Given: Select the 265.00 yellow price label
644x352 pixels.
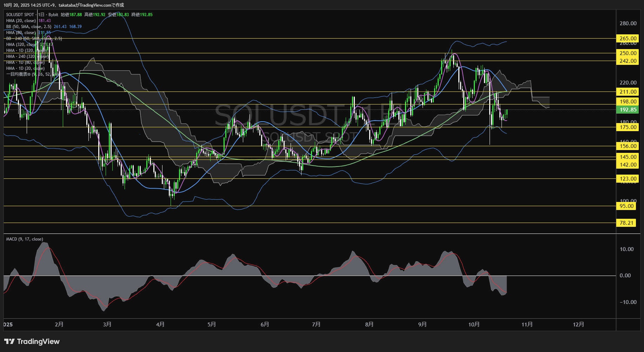Looking at the screenshot, I should tap(628, 39).
